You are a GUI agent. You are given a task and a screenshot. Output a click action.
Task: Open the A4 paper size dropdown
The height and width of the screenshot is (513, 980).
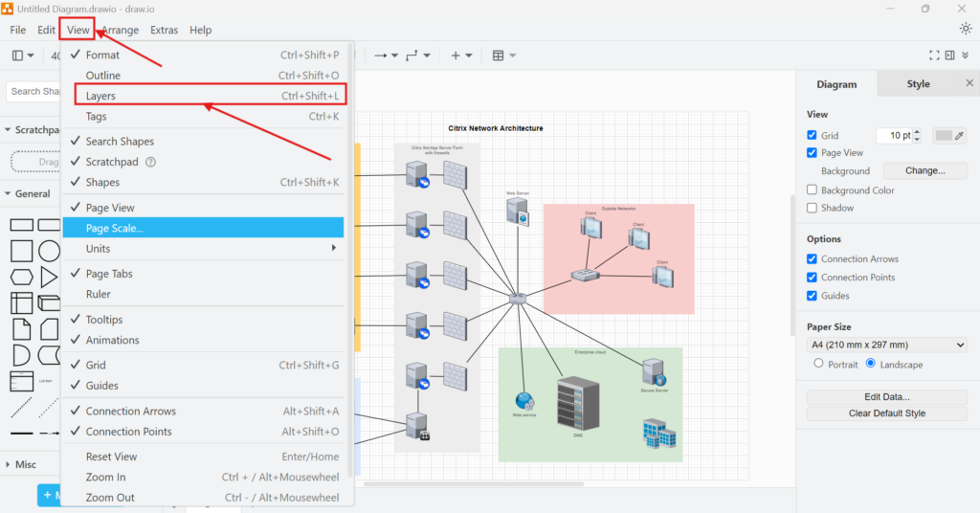[x=886, y=345]
